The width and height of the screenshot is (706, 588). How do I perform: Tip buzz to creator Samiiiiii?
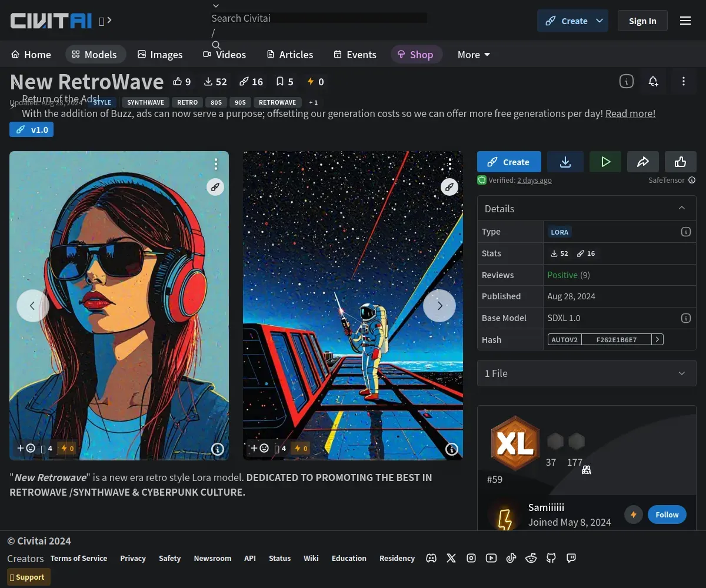[x=634, y=514]
